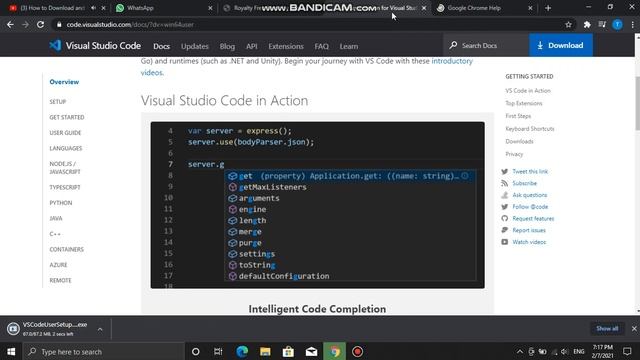The image size is (640, 360).
Task: Open the Chrome profile avatar
Action: click(618, 24)
